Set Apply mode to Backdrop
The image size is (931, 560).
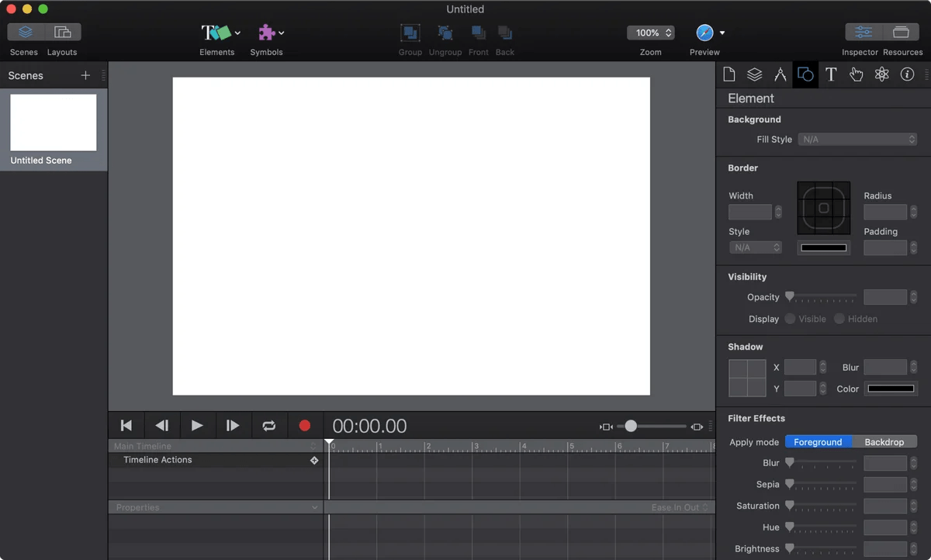point(884,441)
